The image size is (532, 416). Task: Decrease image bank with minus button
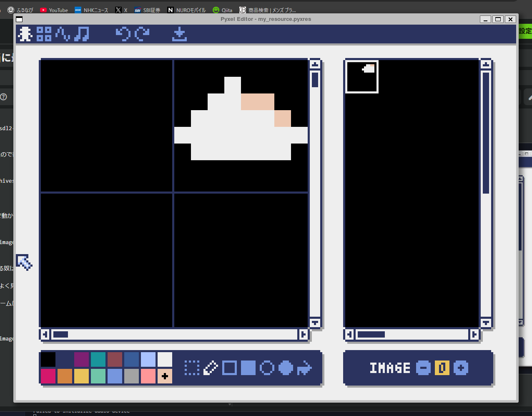(x=424, y=368)
